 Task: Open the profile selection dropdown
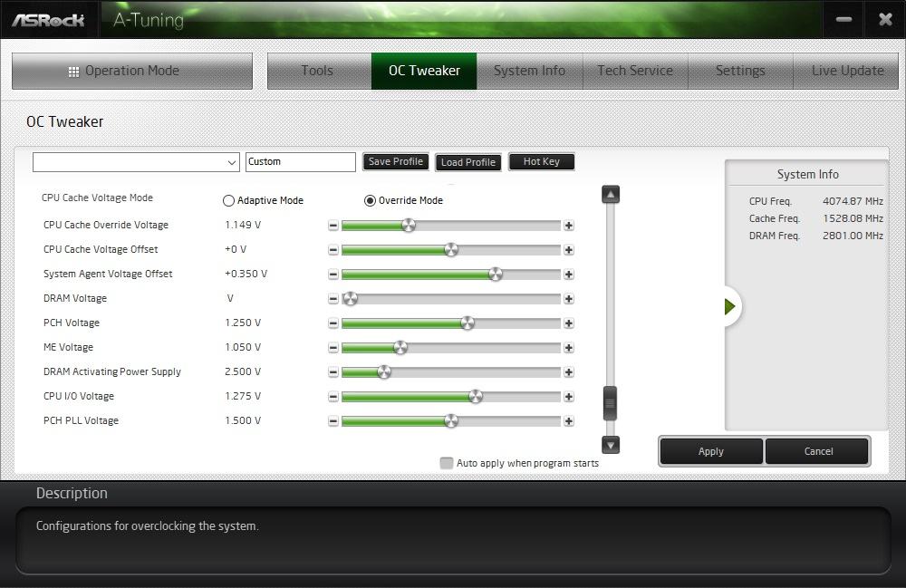click(136, 162)
